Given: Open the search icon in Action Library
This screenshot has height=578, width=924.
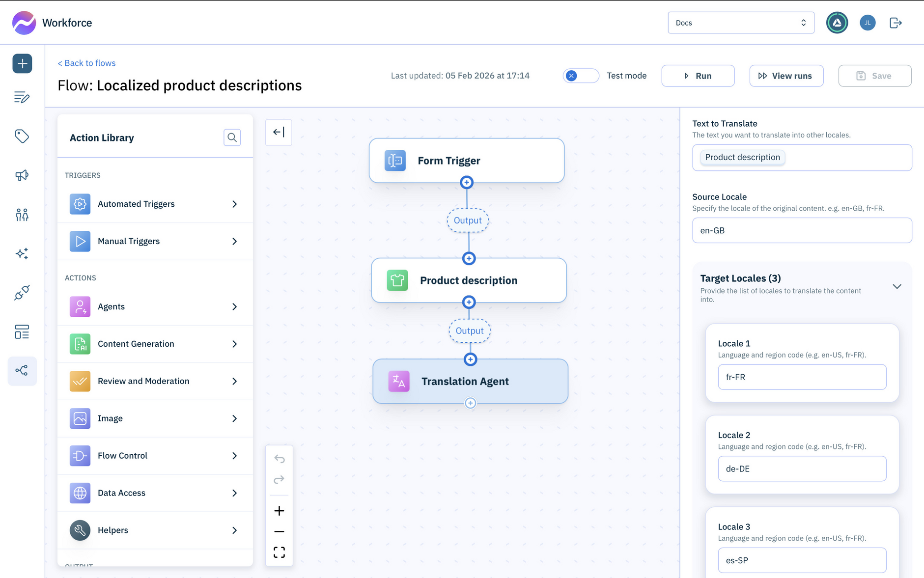Looking at the screenshot, I should pos(232,138).
